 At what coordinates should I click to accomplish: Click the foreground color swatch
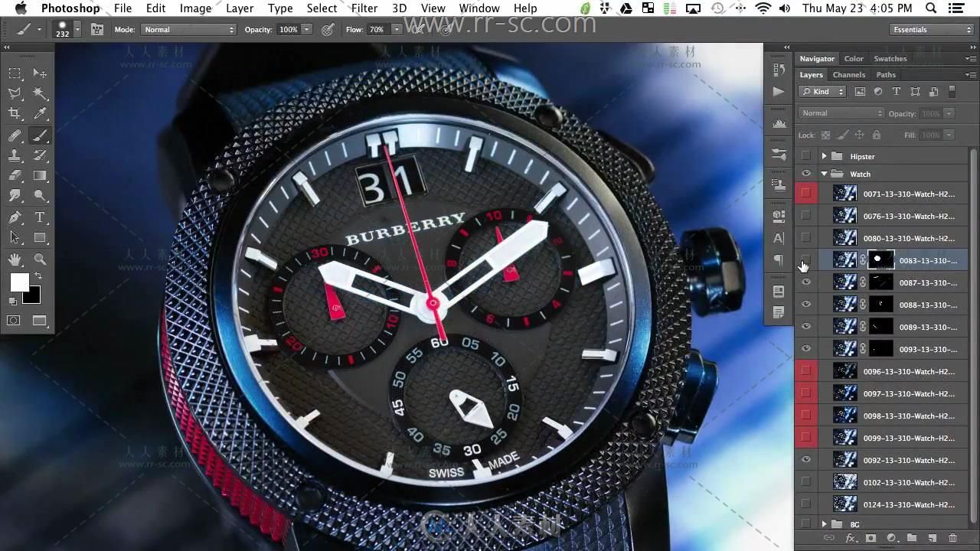click(19, 282)
